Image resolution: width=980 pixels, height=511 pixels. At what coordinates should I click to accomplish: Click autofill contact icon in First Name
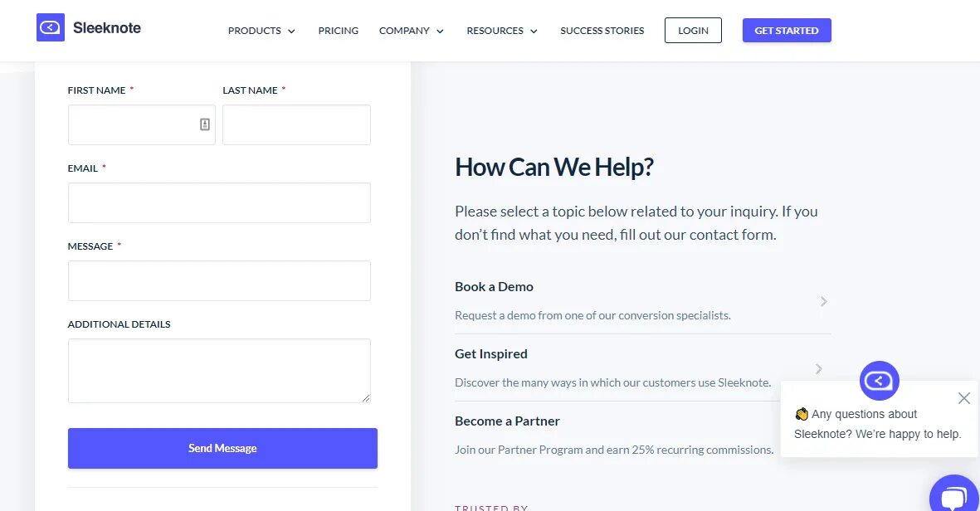click(x=204, y=124)
